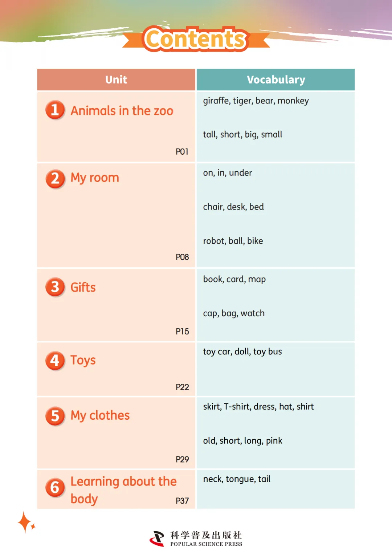Click the orange sparkle star decoration

click(x=26, y=522)
